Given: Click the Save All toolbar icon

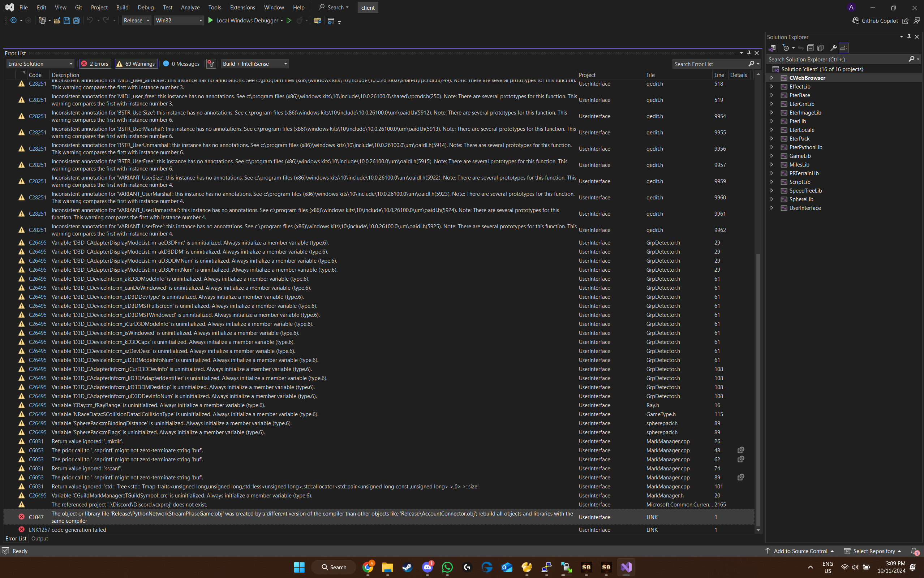Looking at the screenshot, I should click(77, 21).
